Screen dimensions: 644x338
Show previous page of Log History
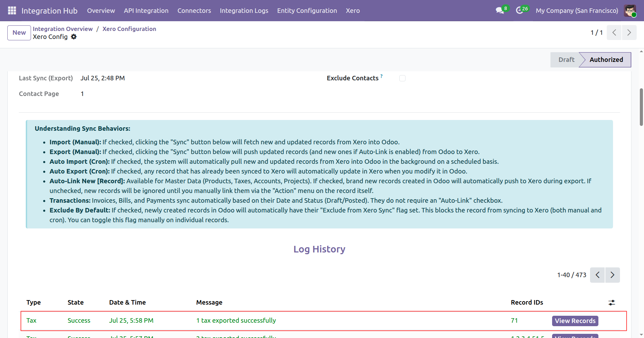[x=597, y=275]
